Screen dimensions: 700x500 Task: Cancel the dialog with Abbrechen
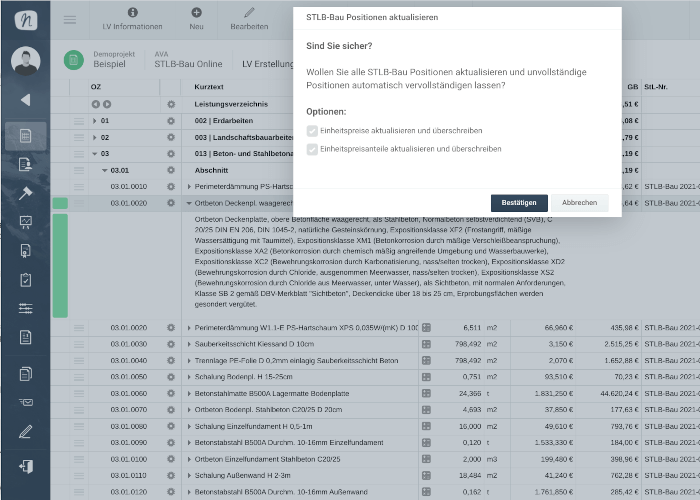pyautogui.click(x=579, y=203)
